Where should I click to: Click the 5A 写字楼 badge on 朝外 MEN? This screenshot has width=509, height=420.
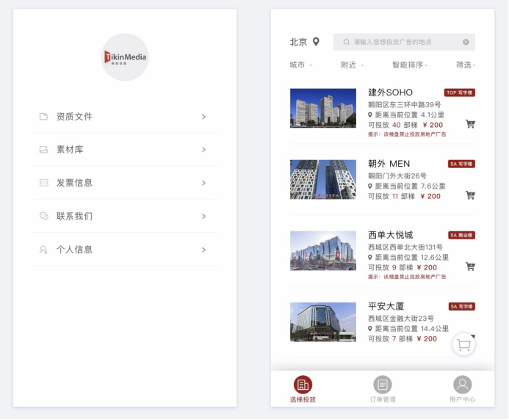461,164
